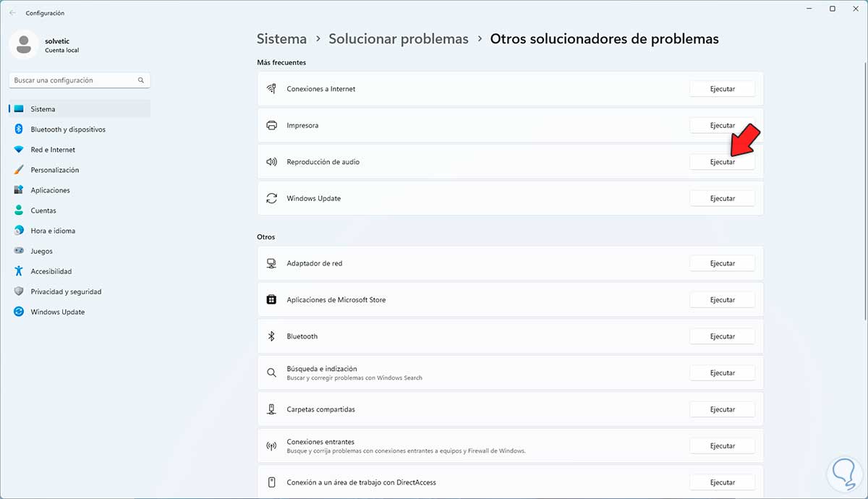This screenshot has width=868, height=499.
Task: Run the Bluetooth troubleshooter
Action: point(722,336)
